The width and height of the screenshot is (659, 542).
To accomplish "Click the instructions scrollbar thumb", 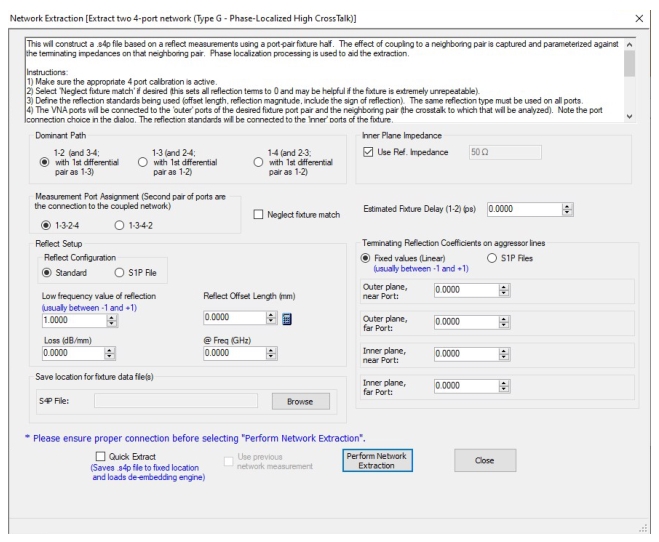I will coord(629,63).
